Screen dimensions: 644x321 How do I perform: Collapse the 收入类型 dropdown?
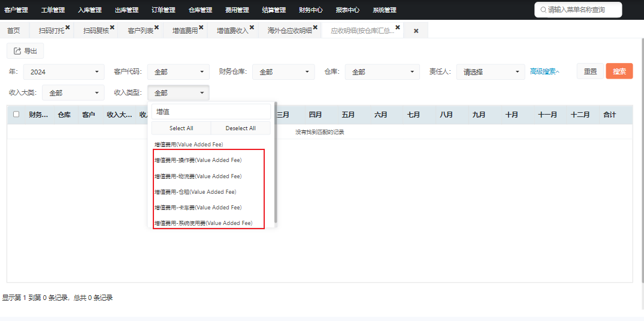click(x=179, y=93)
